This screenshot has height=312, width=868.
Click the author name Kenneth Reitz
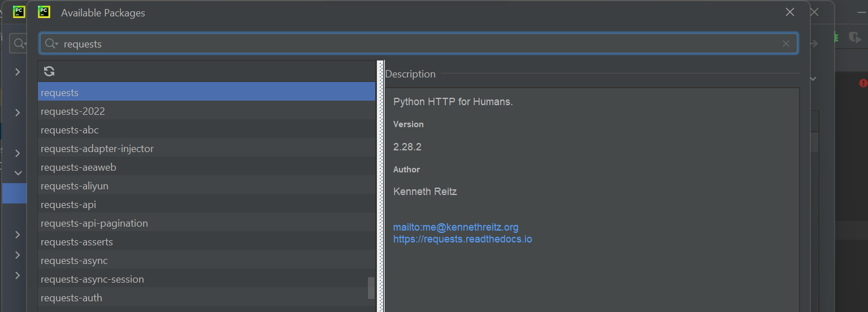click(x=425, y=192)
